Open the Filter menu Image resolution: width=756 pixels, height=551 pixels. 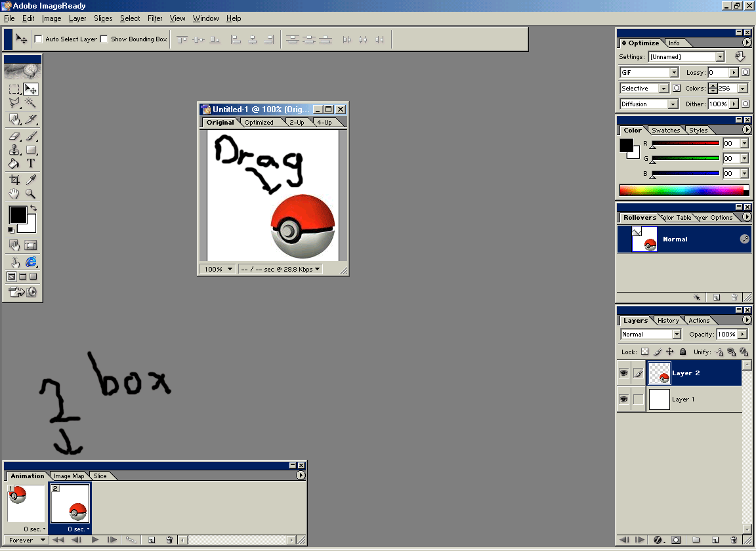pos(155,18)
